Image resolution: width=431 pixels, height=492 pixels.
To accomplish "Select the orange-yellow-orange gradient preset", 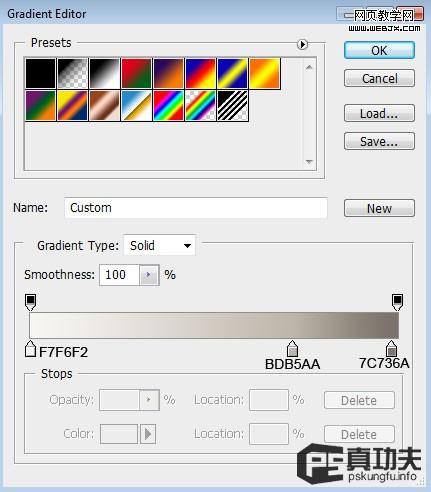I will click(265, 74).
